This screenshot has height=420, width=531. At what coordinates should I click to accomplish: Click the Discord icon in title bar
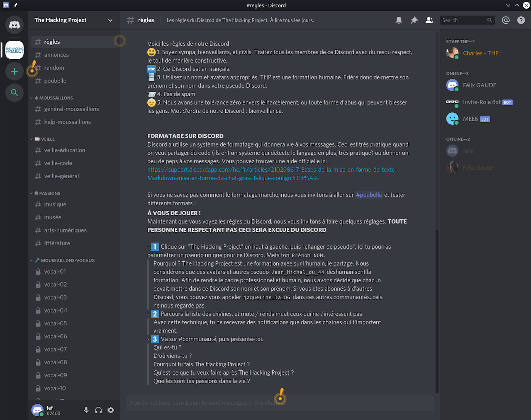point(6,5)
